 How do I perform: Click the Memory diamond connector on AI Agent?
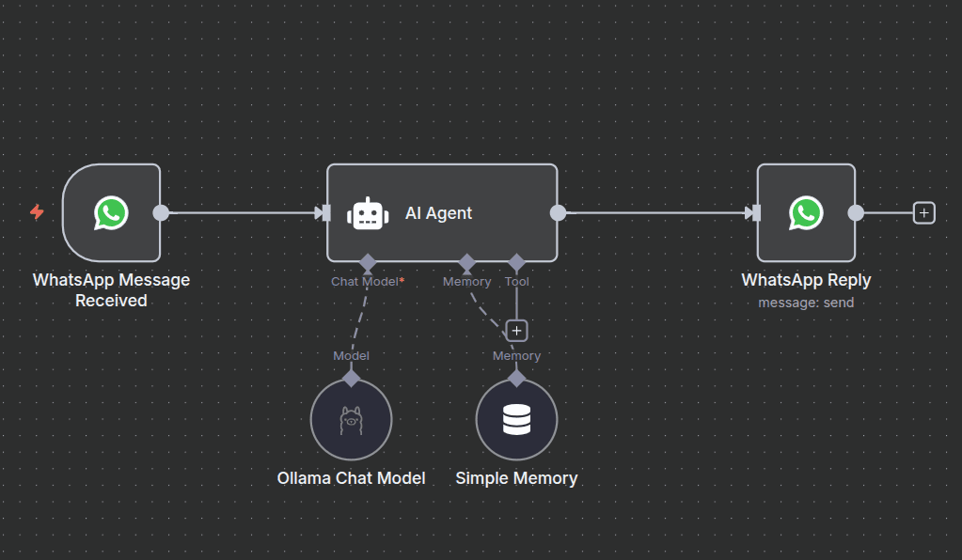pos(466,261)
